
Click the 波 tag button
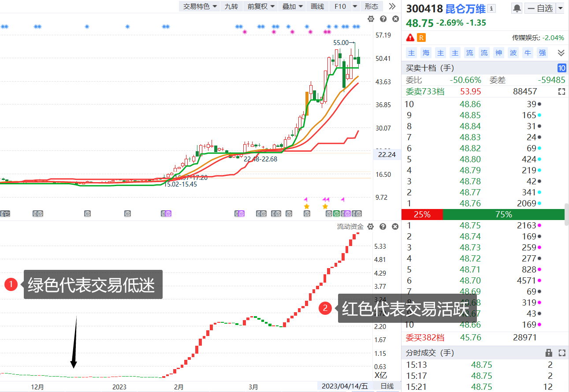pos(513,53)
